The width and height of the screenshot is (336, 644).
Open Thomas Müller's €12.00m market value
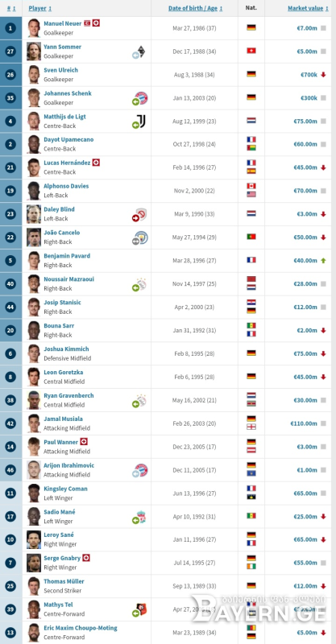[305, 586]
